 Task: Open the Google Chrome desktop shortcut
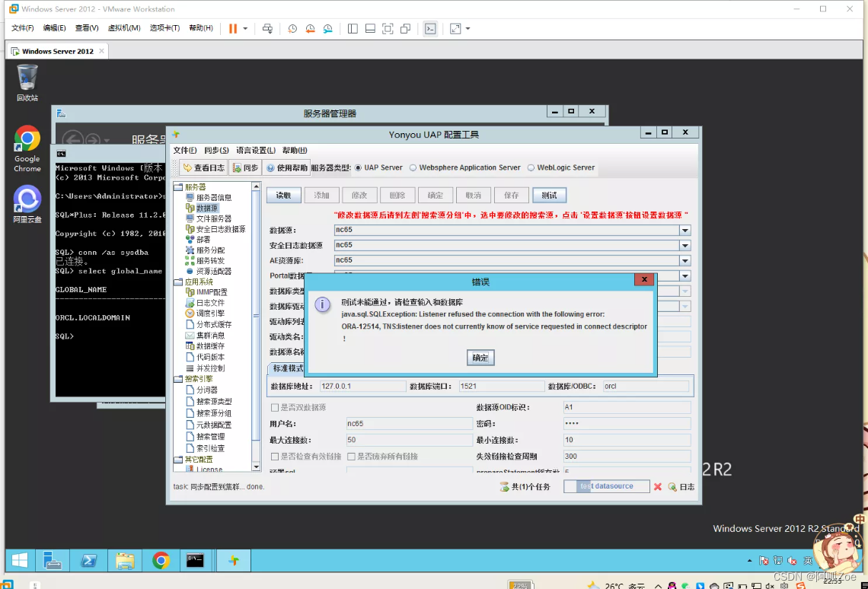[27, 148]
